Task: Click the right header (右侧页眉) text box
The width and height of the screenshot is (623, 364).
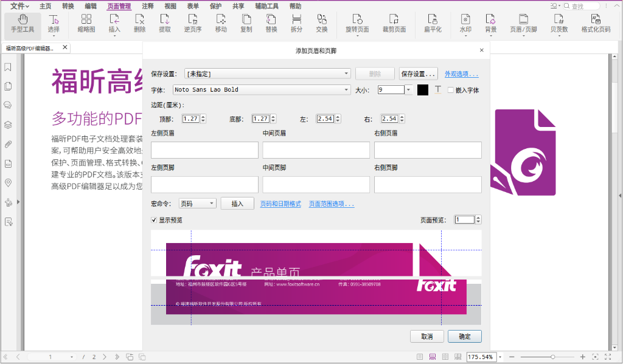Action: (428, 150)
